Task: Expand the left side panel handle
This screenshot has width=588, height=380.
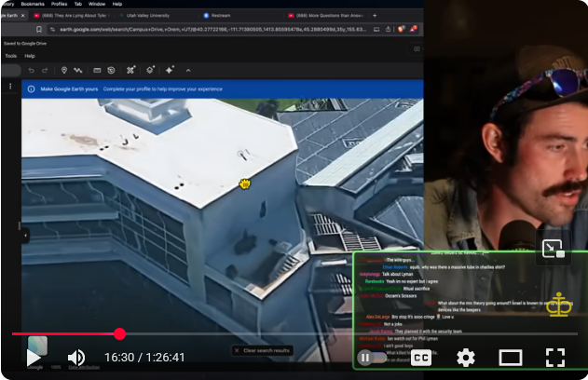Action: 25,237
